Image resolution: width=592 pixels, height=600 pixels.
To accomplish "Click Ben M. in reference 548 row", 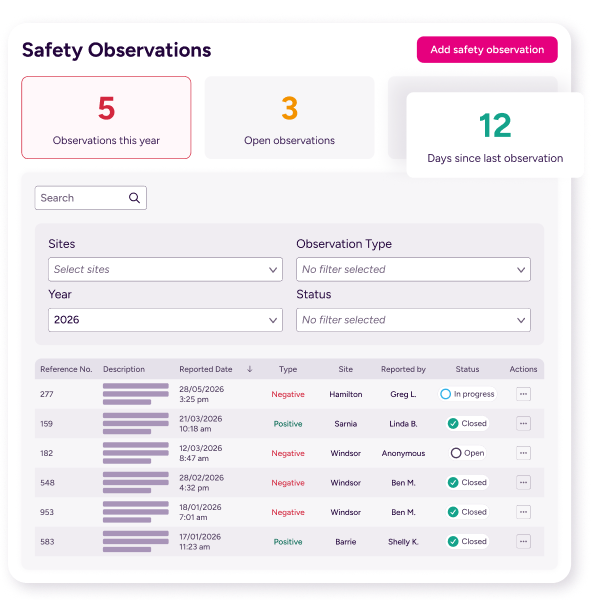I will point(403,483).
